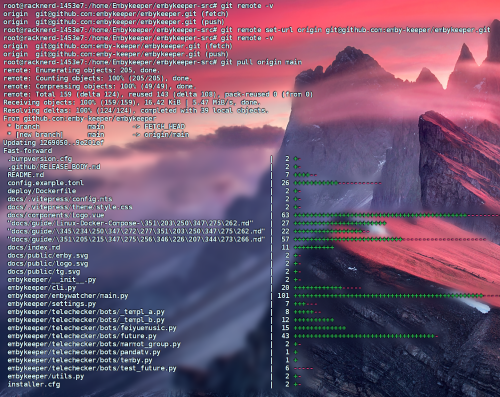
Task: Click 'docs/.vitepress/config.mts' file name
Action: (60, 199)
